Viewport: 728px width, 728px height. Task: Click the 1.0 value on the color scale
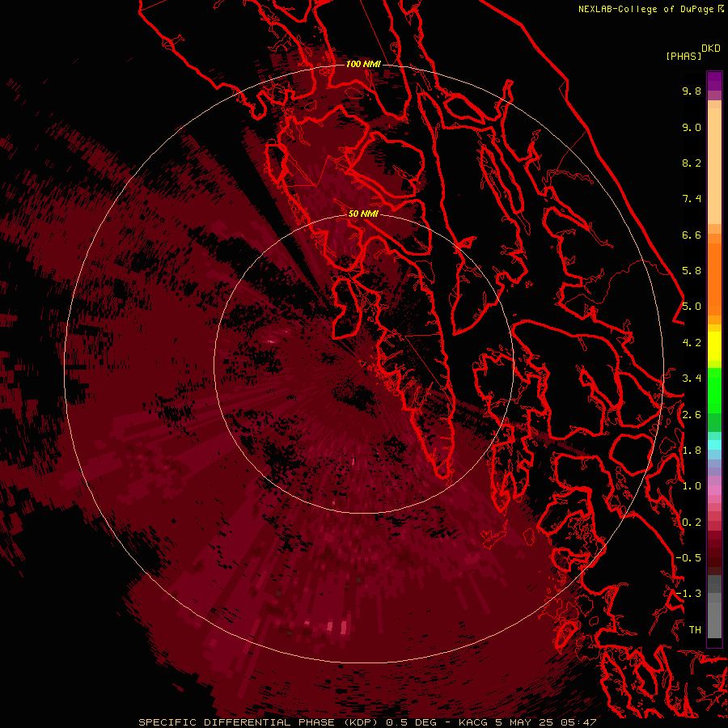[692, 486]
